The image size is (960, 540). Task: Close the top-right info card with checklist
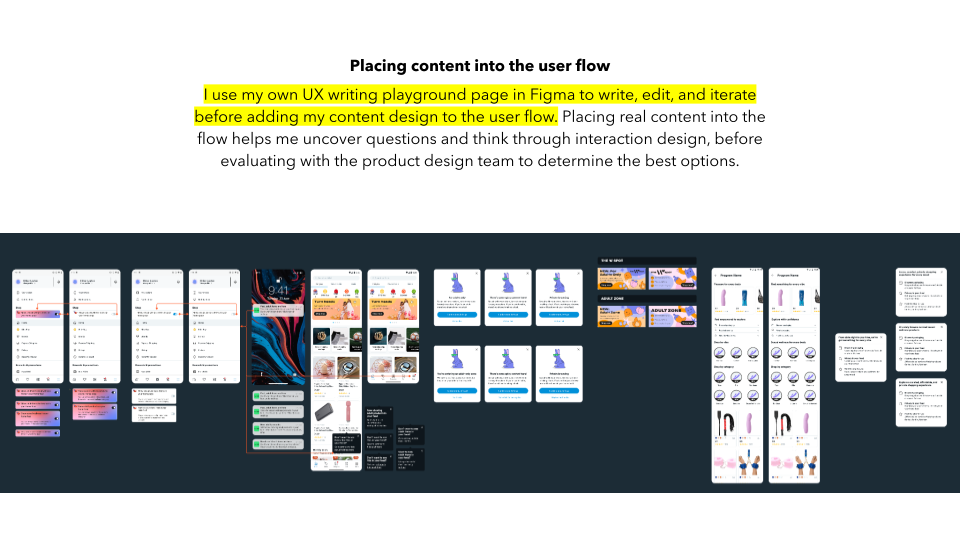(x=942, y=272)
